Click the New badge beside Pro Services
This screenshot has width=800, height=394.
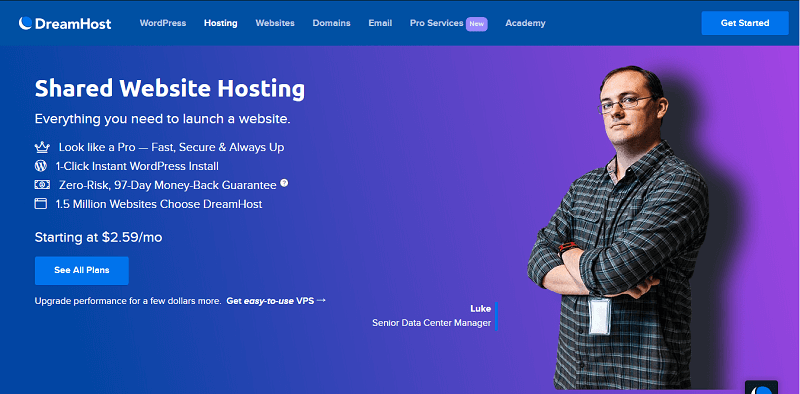click(477, 23)
